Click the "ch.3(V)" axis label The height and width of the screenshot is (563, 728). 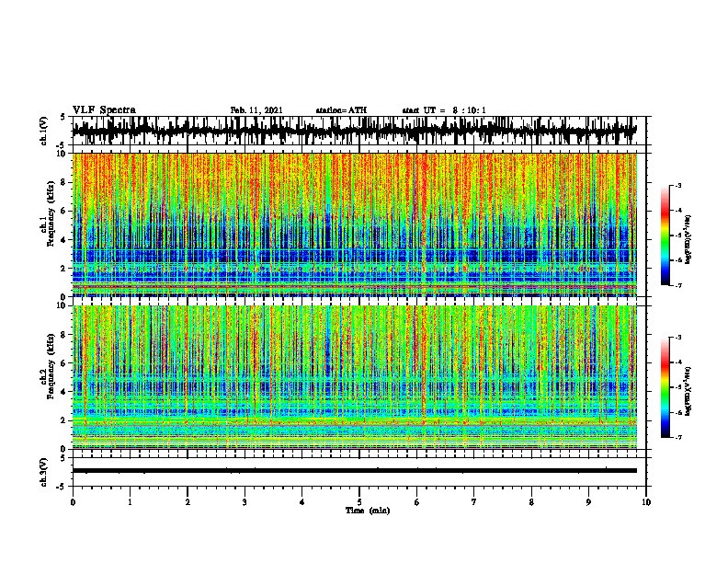pyautogui.click(x=44, y=473)
